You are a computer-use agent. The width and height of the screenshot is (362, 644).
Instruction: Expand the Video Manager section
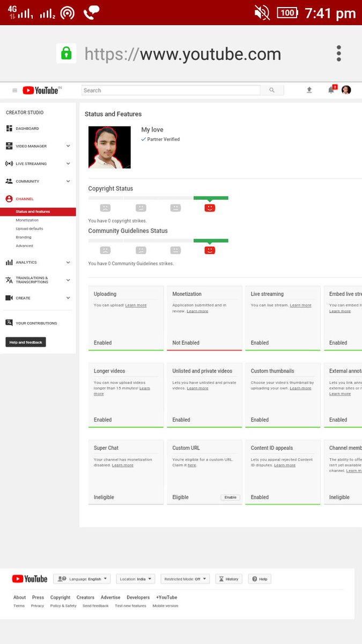pos(68,146)
